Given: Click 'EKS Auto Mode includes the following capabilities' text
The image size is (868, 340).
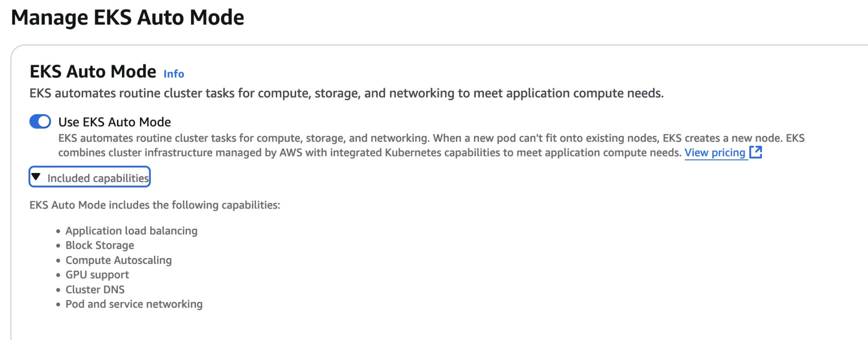Looking at the screenshot, I should point(155,205).
